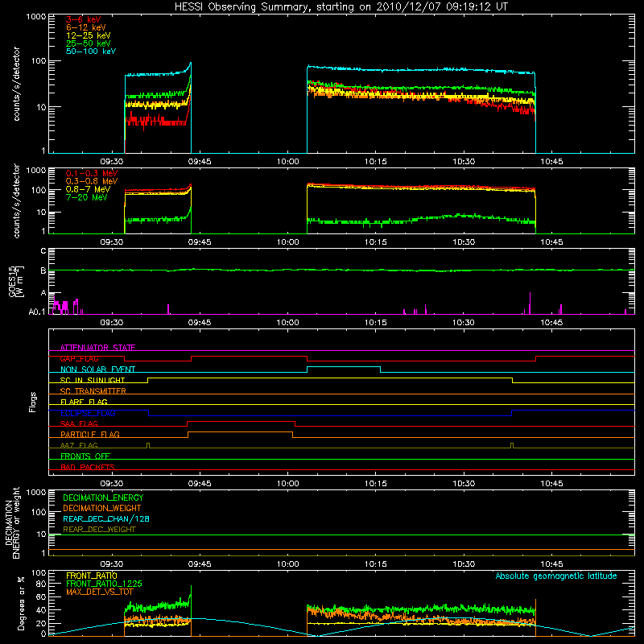Click the 0.3-0.8 MeV legend entry
The height and width of the screenshot is (644, 644).
[x=92, y=181]
